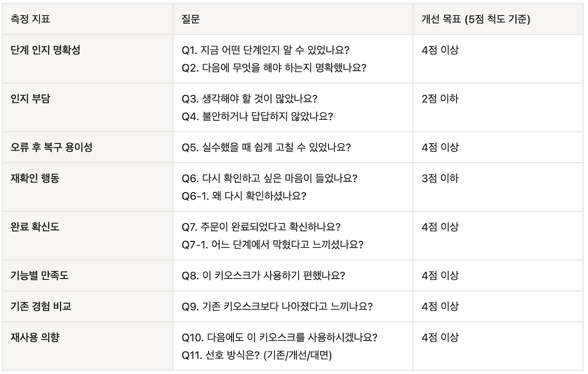Select the 인지 부담 row label
This screenshot has height=374, width=588.
tap(30, 99)
